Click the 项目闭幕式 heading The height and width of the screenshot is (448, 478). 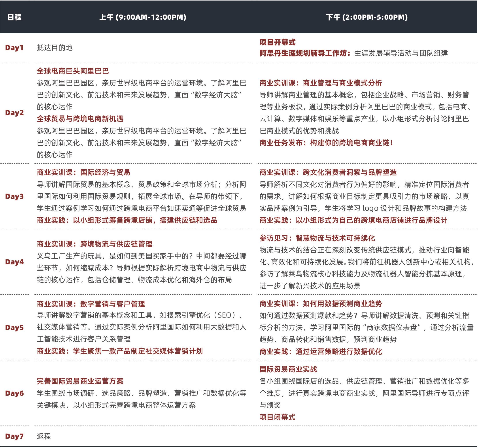[277, 417]
